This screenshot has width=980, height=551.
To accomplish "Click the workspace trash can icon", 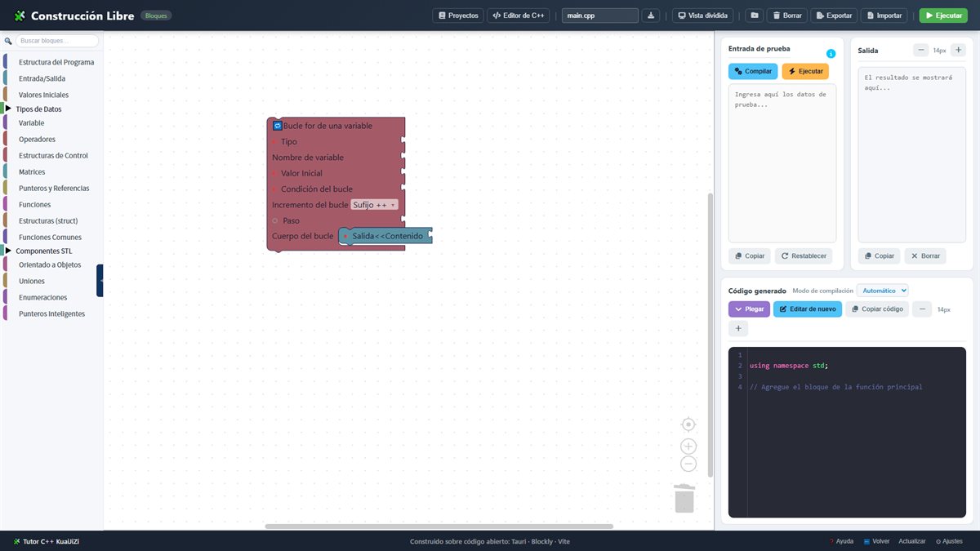I will coord(684,498).
